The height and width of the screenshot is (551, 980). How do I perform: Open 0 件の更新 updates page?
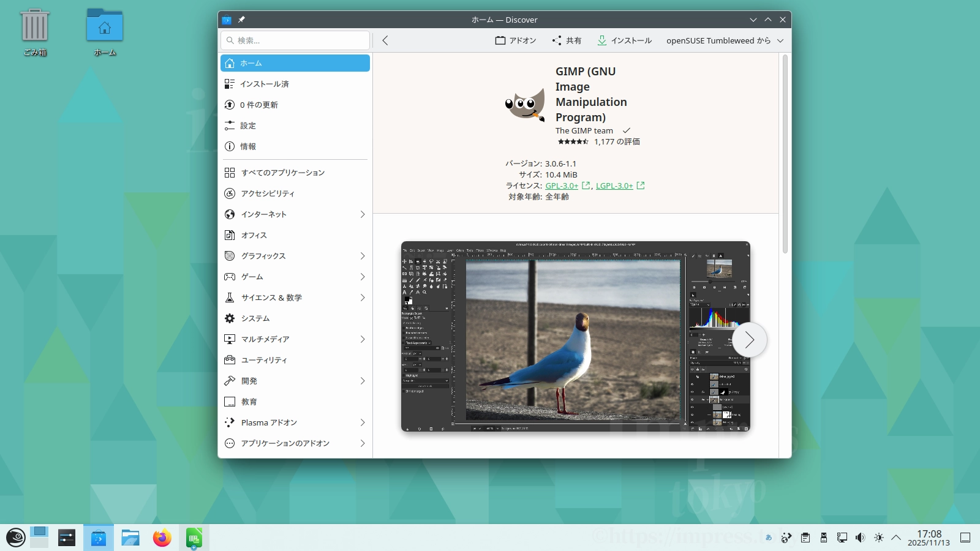coord(295,105)
